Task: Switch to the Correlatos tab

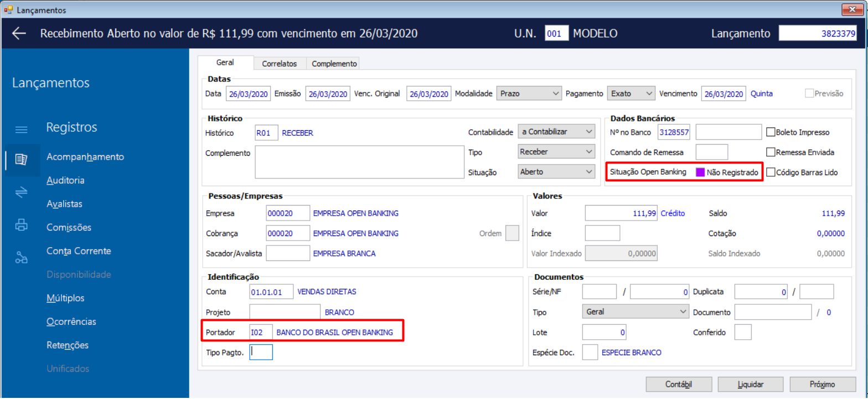Action: (x=280, y=64)
